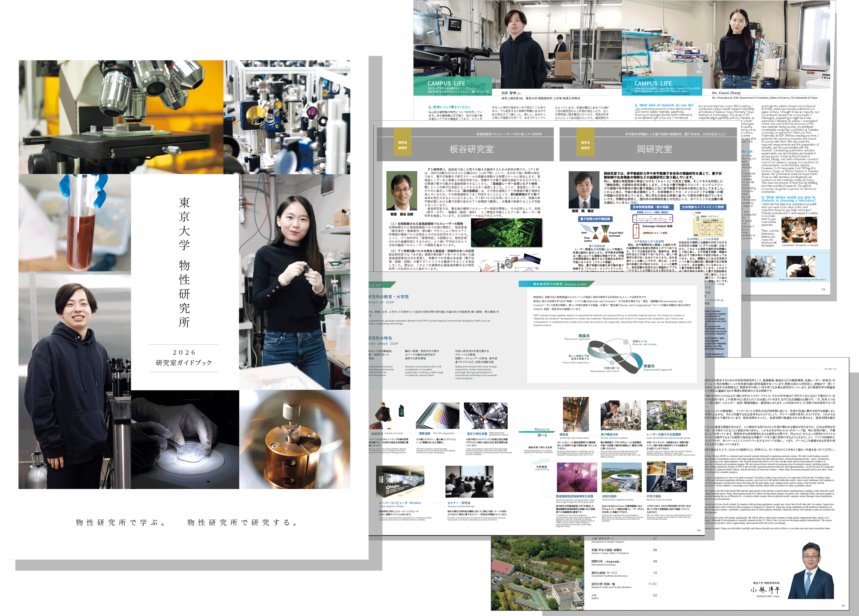
Task: Click the 実験系 Experimental approach label
Action: (x=658, y=368)
